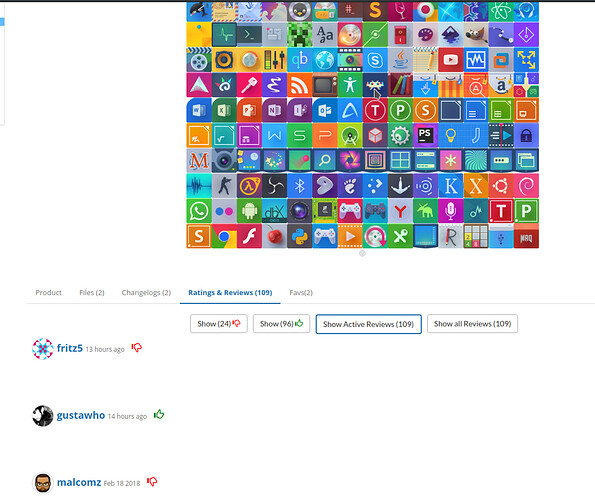Click the Python logo icon

tap(299, 236)
